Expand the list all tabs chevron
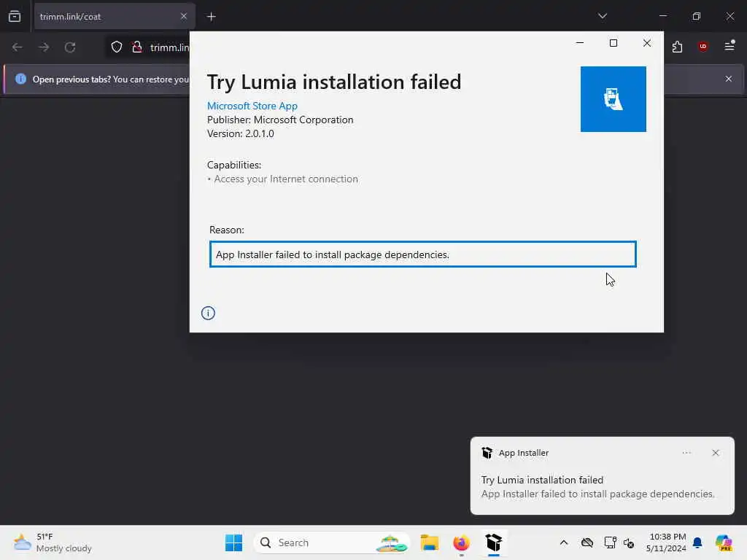 tap(602, 16)
